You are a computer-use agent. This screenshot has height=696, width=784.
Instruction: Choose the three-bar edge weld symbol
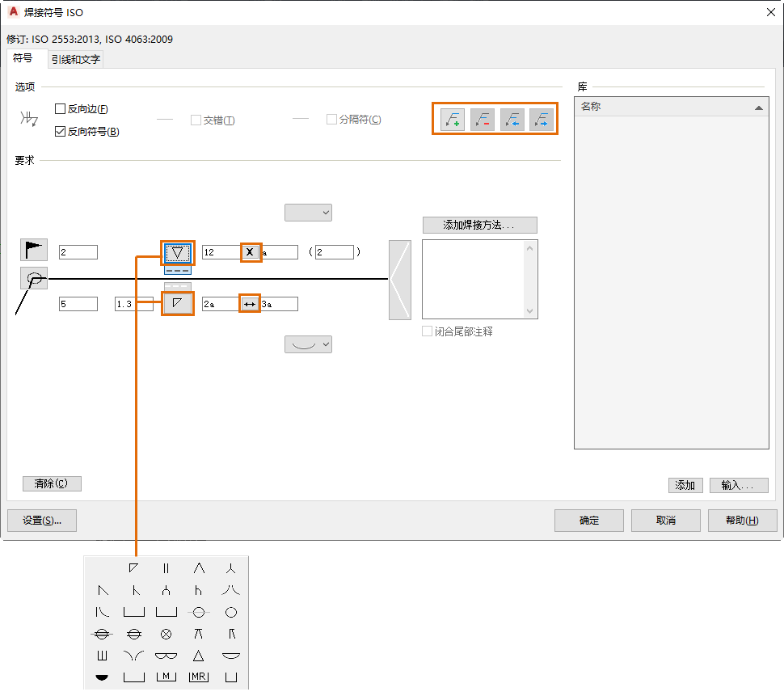click(102, 656)
